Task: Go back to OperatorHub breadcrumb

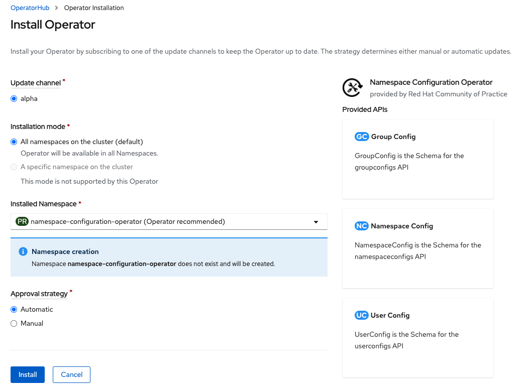Action: 30,8
